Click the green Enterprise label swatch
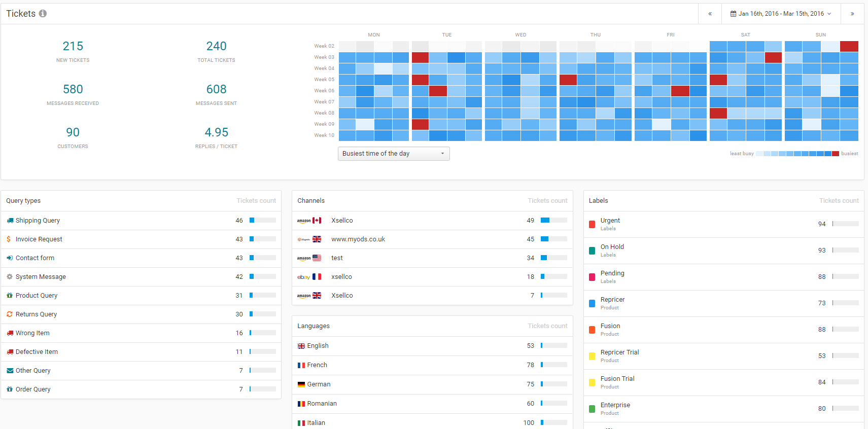Viewport: 868px width, 429px height. pos(592,409)
